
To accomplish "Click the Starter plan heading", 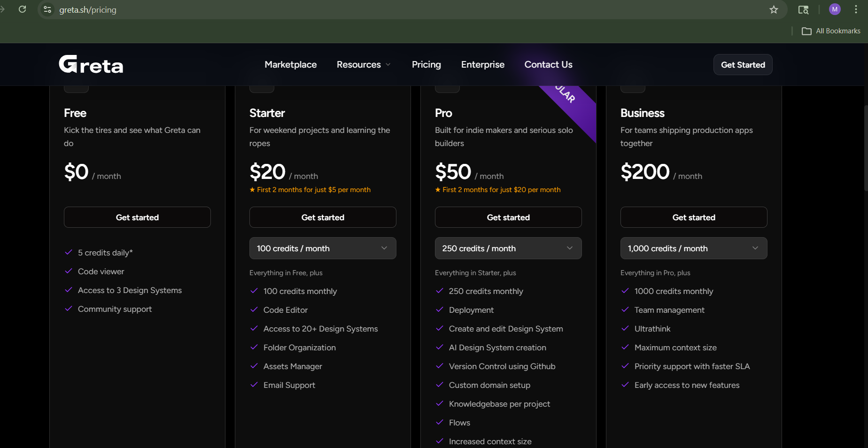I will click(x=267, y=113).
